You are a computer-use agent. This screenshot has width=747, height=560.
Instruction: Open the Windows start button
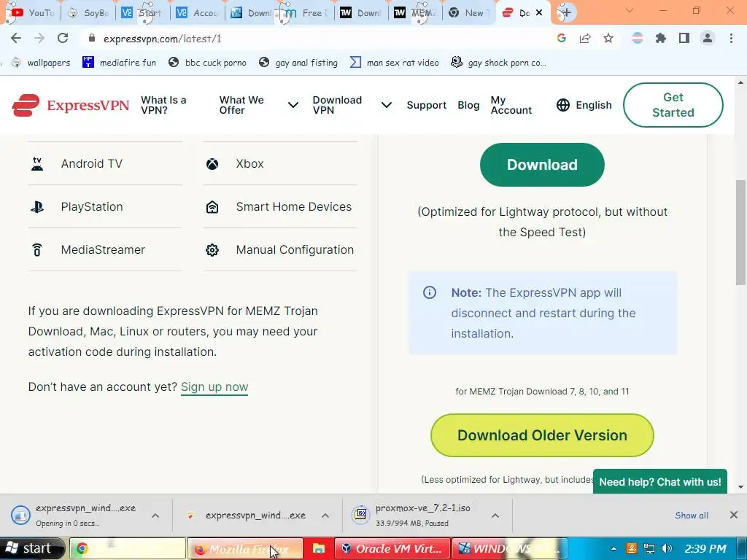pos(32,548)
